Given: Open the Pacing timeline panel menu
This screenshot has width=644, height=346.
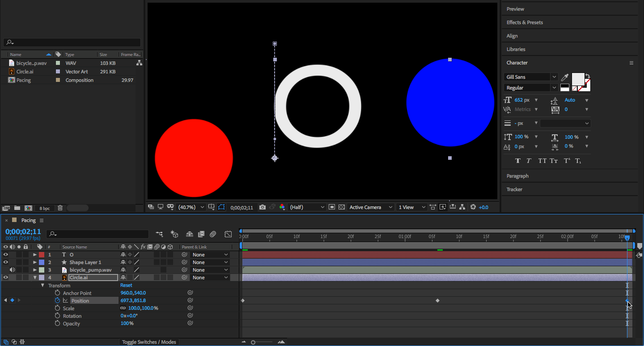Looking at the screenshot, I should [42, 220].
